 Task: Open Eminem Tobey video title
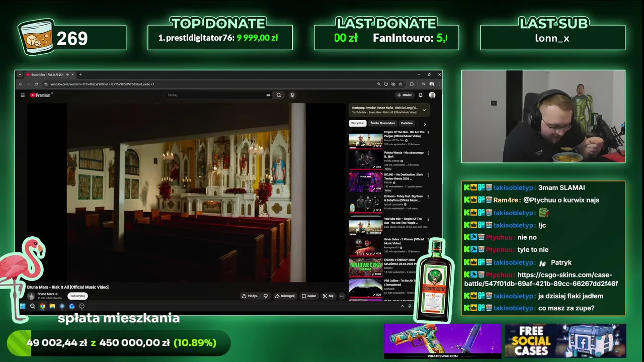[404, 198]
